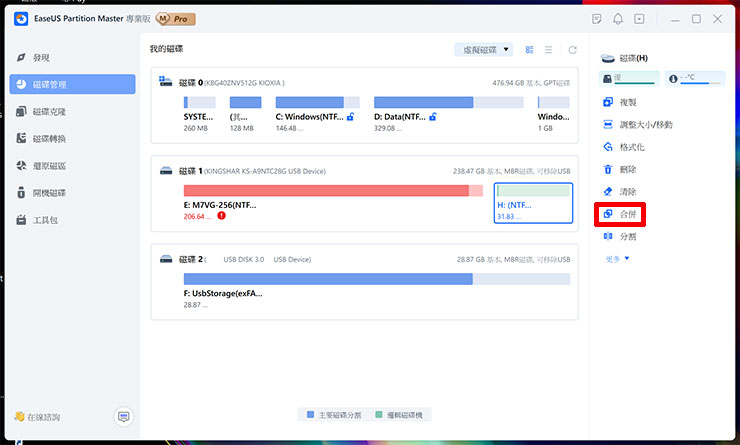Click the 我的磁碟 heading

(x=167, y=49)
